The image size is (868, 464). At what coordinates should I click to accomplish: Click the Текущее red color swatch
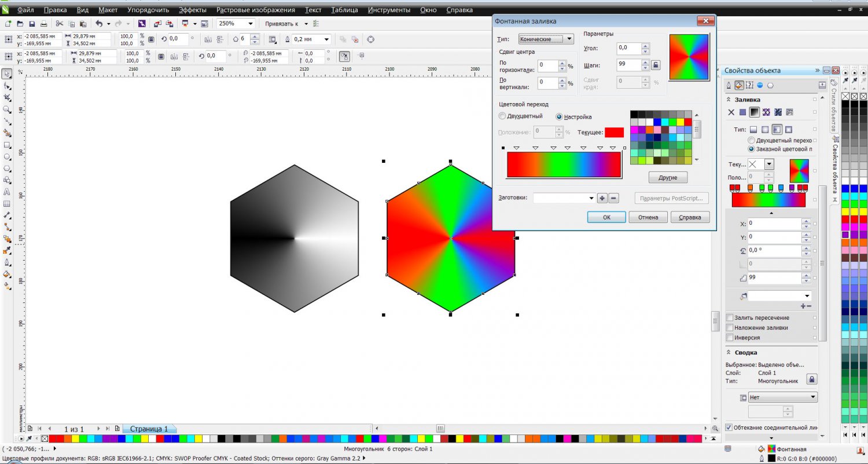tap(614, 133)
